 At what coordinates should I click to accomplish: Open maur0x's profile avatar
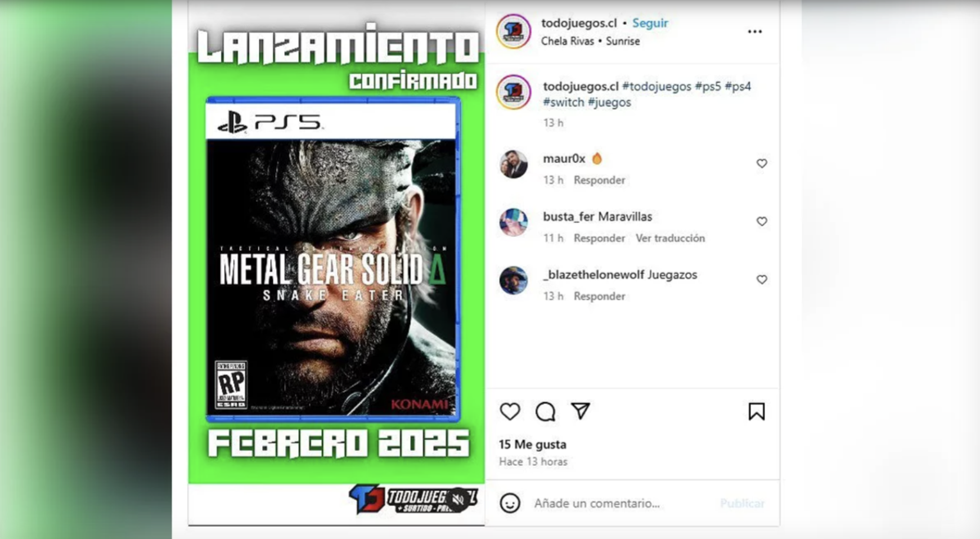(x=514, y=164)
